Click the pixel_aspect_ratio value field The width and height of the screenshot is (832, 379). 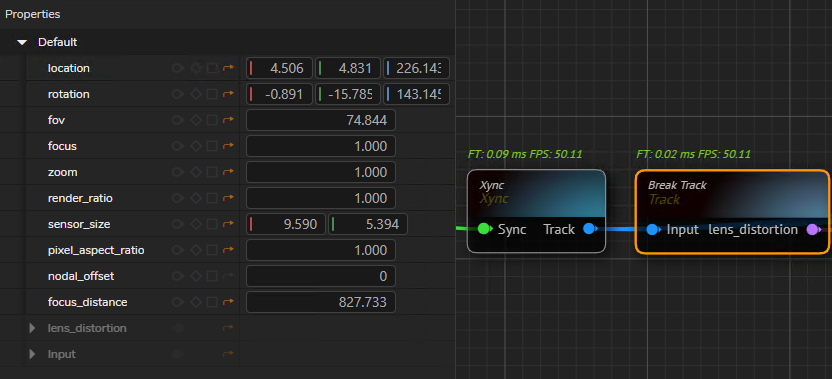(x=321, y=250)
